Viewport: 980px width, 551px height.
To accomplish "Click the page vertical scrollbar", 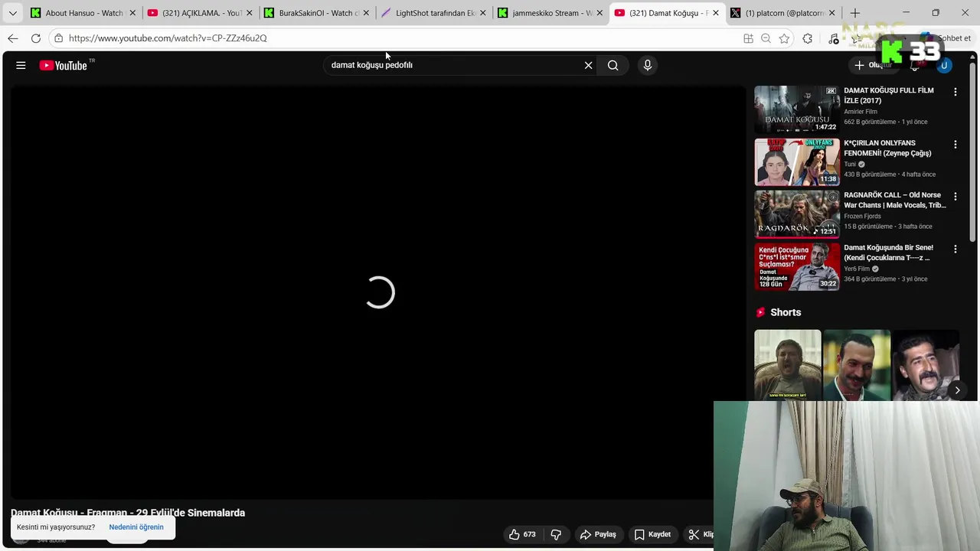I will [974, 153].
